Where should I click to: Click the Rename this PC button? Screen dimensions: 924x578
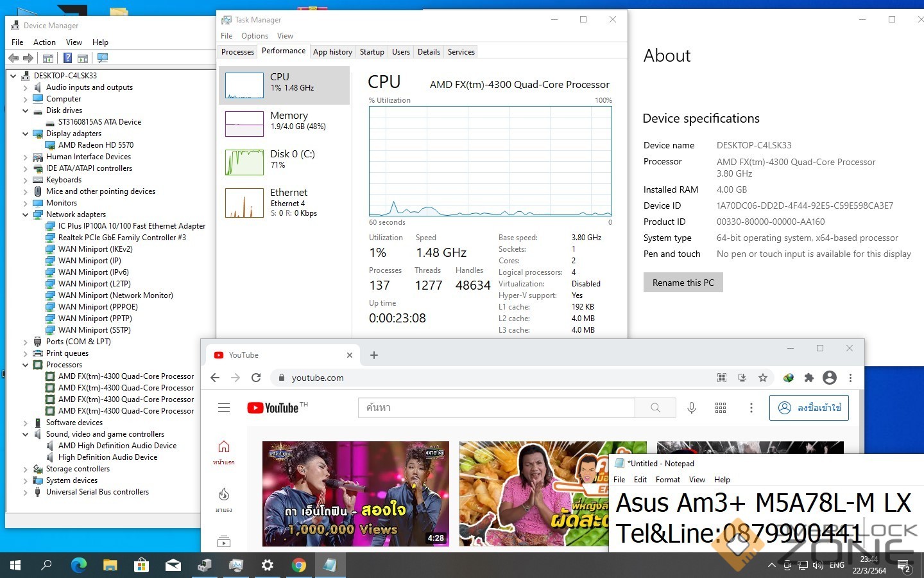coord(683,283)
